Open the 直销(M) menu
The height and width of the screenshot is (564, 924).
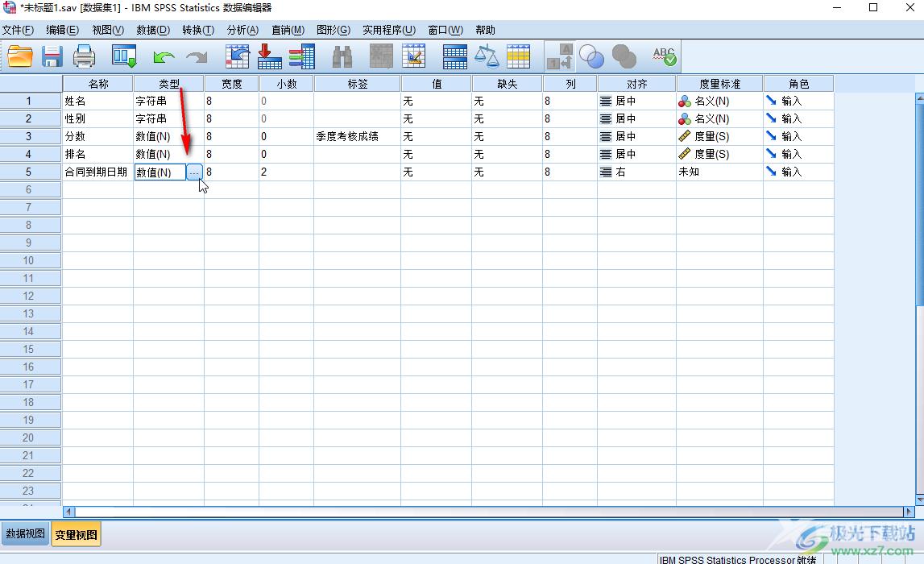tap(288, 30)
